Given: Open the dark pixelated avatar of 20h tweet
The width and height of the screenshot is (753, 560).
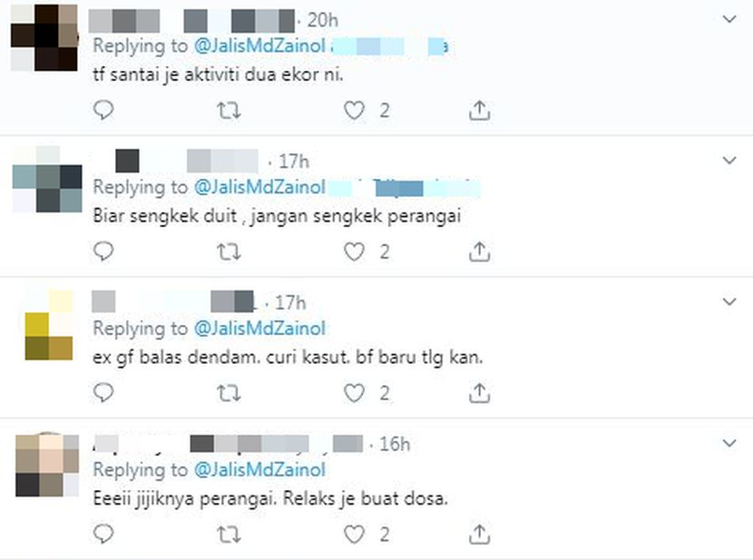Looking at the screenshot, I should click(x=44, y=38).
